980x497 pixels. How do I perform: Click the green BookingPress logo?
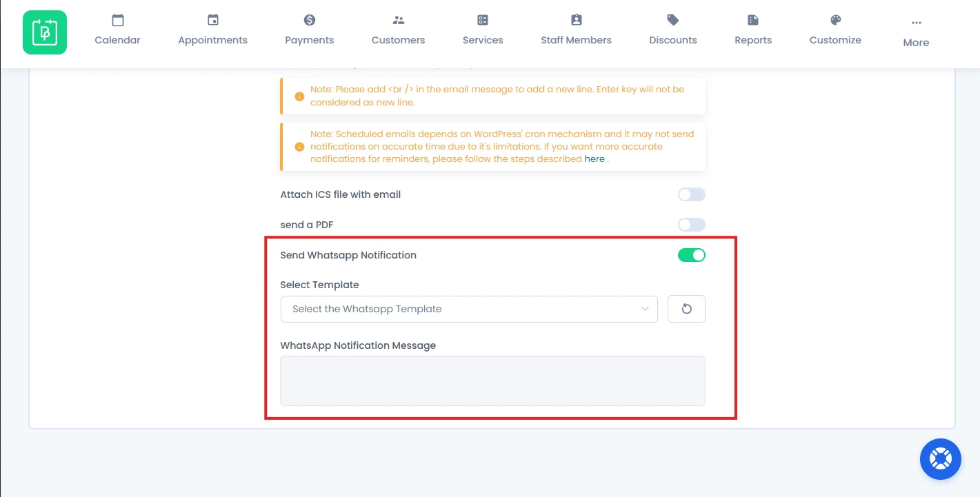point(45,32)
